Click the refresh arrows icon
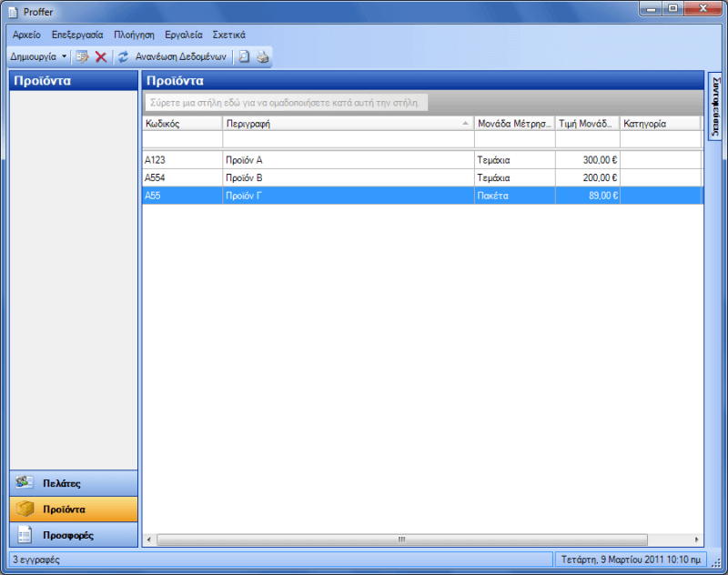 [124, 56]
